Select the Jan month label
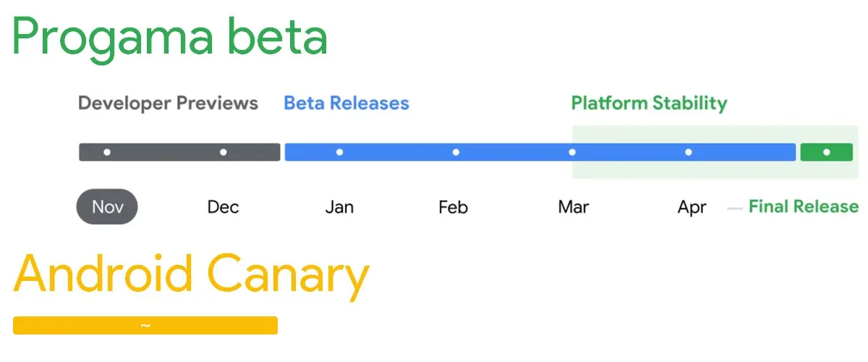868x362 pixels. click(x=339, y=207)
